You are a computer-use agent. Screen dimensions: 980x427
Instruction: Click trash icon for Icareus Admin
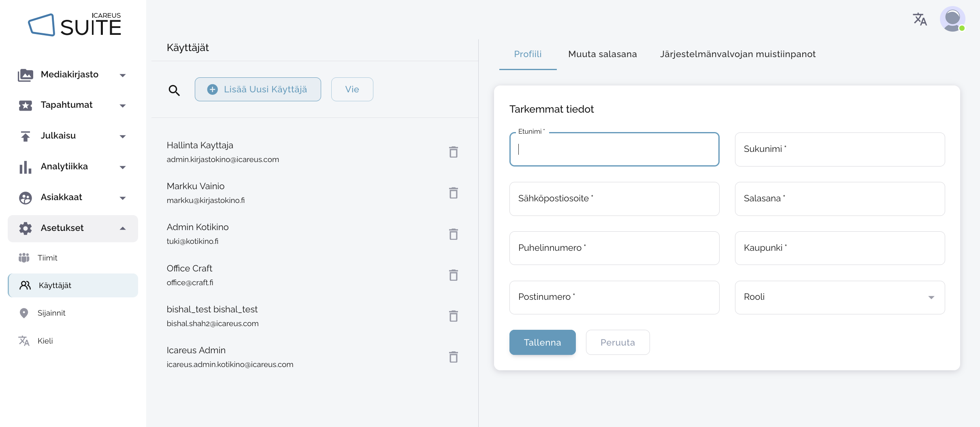click(x=453, y=357)
